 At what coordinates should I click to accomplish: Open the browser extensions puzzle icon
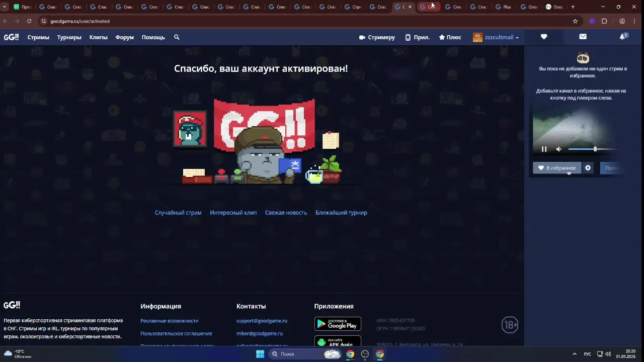(604, 21)
